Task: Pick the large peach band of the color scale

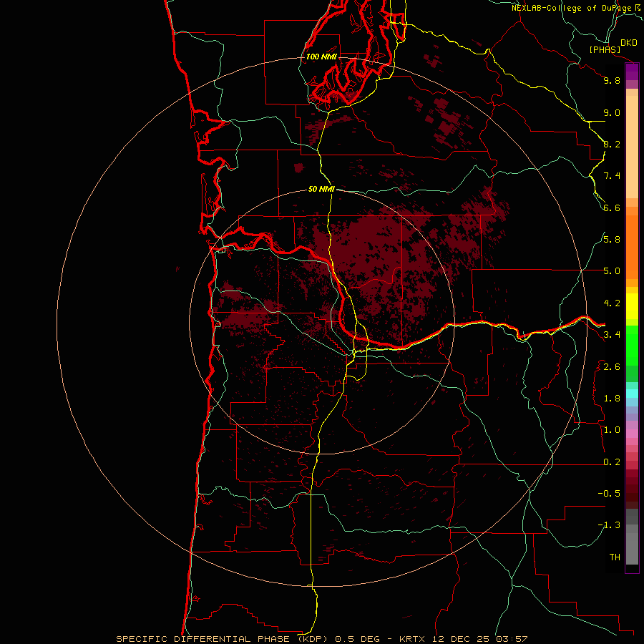Action: point(632,147)
